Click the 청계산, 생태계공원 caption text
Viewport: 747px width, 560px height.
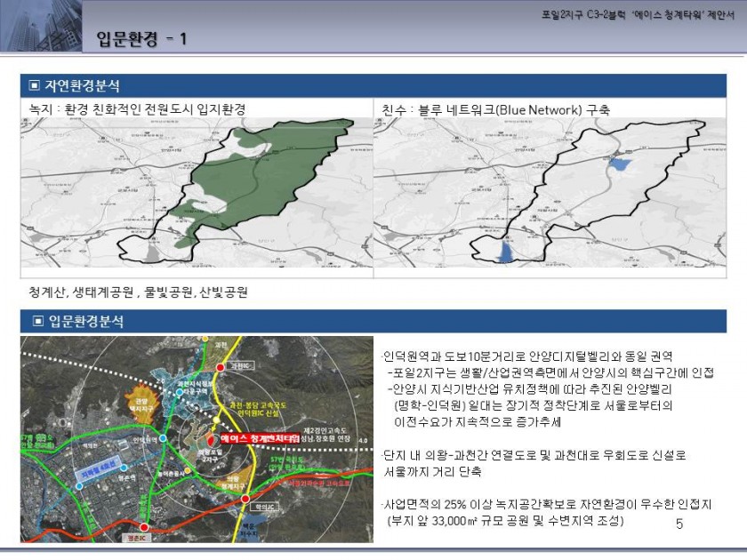138,292
